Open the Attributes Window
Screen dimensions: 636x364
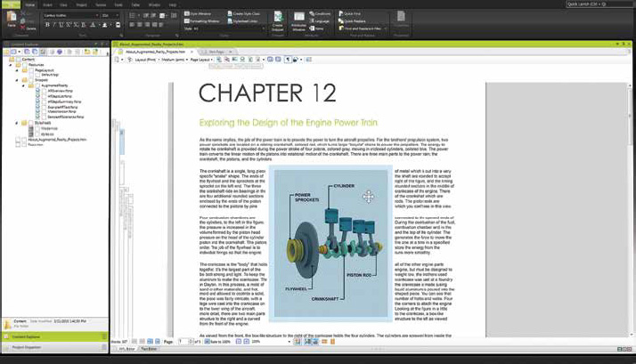click(x=299, y=17)
